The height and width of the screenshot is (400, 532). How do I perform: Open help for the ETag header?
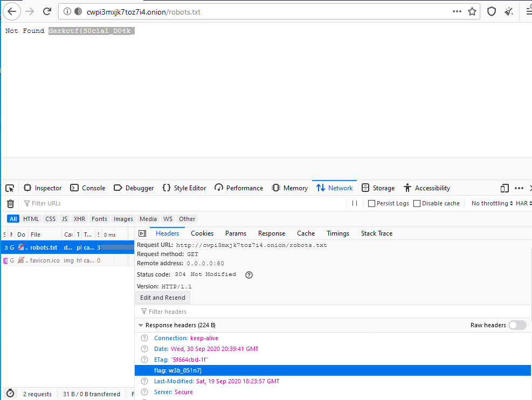click(x=144, y=360)
